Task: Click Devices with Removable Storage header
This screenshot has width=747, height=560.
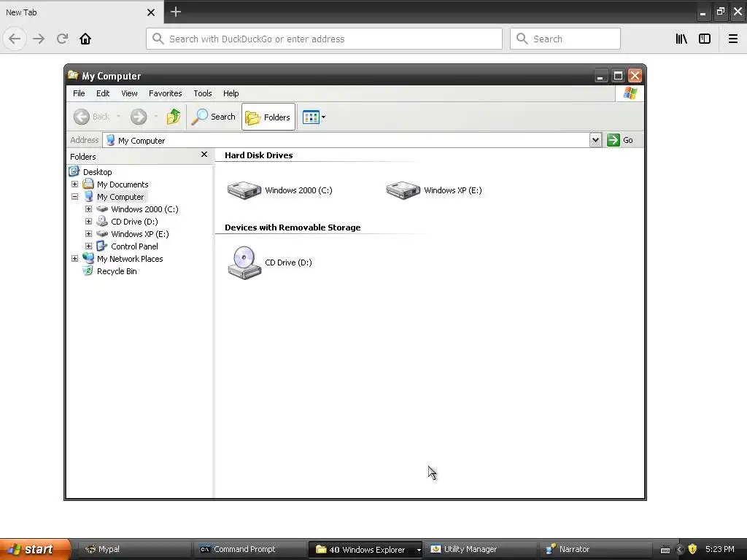Action: pyautogui.click(x=293, y=227)
